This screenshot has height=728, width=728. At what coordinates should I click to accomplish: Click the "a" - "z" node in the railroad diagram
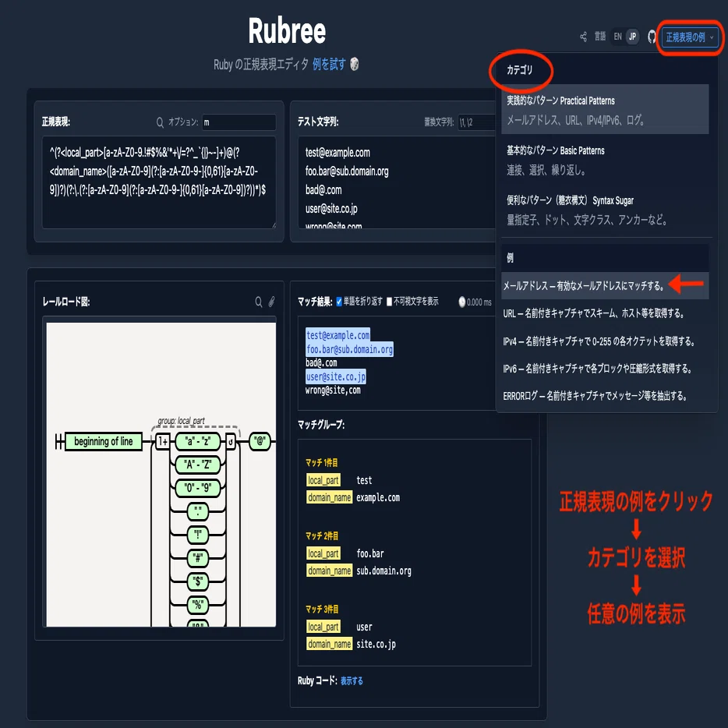197,441
